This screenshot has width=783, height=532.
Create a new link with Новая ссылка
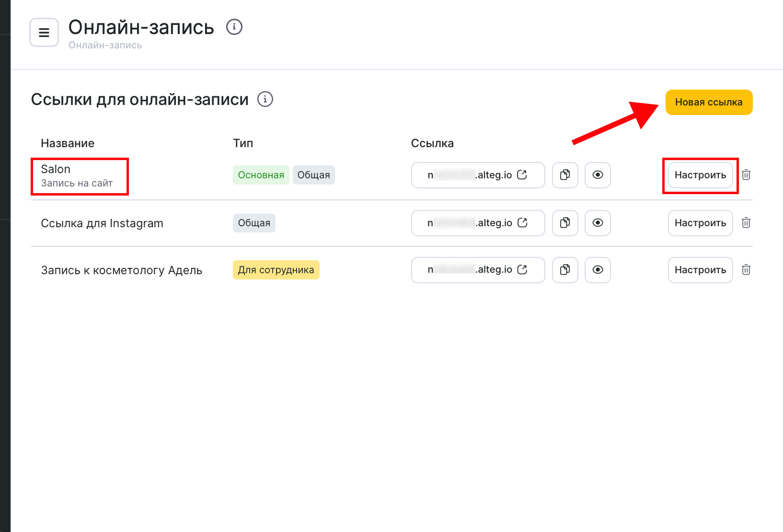[x=708, y=102]
